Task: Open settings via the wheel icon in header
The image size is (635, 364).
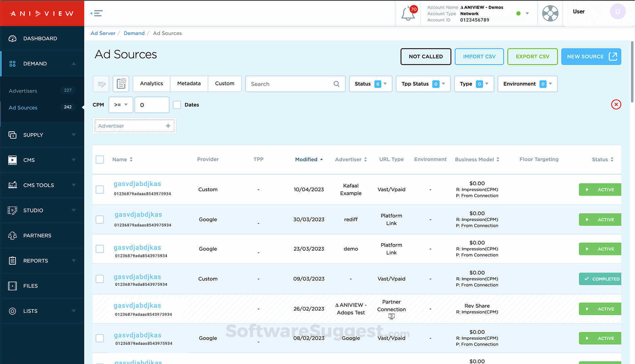Action: (550, 13)
